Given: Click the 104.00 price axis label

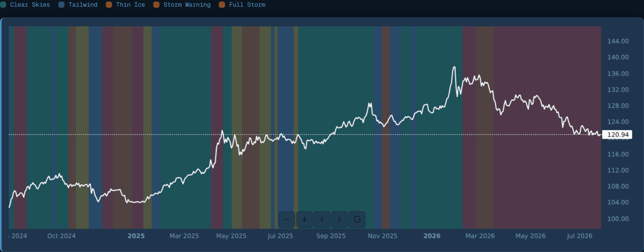Looking at the screenshot, I should click(x=618, y=202).
